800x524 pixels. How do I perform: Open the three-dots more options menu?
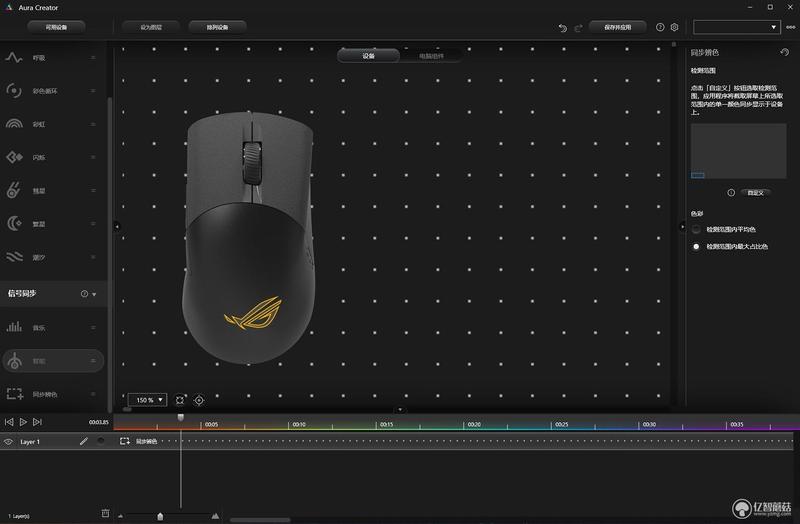(790, 27)
